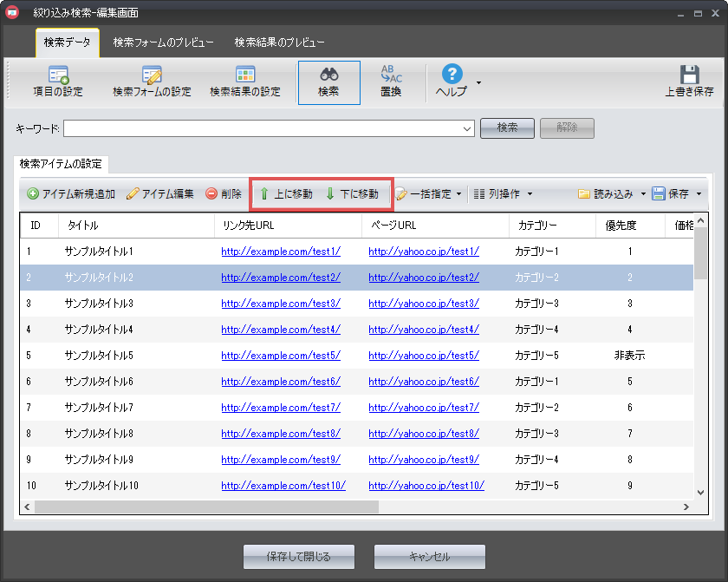Add new item with アイテム新規追加
This screenshot has width=728, height=582.
point(71,194)
